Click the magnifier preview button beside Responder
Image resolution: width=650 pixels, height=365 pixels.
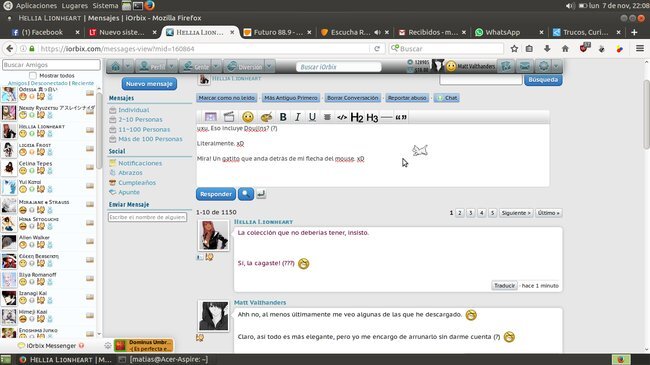[x=246, y=194]
